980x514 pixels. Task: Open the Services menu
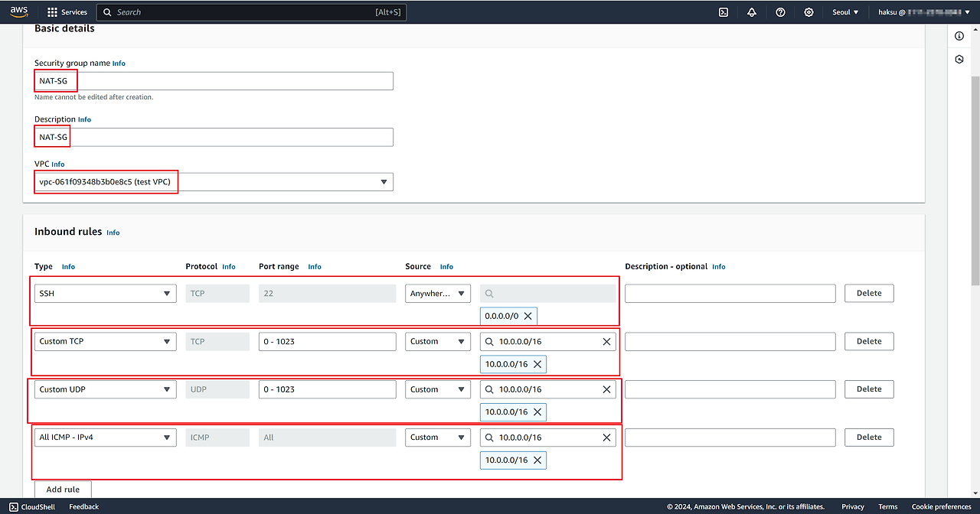(67, 12)
